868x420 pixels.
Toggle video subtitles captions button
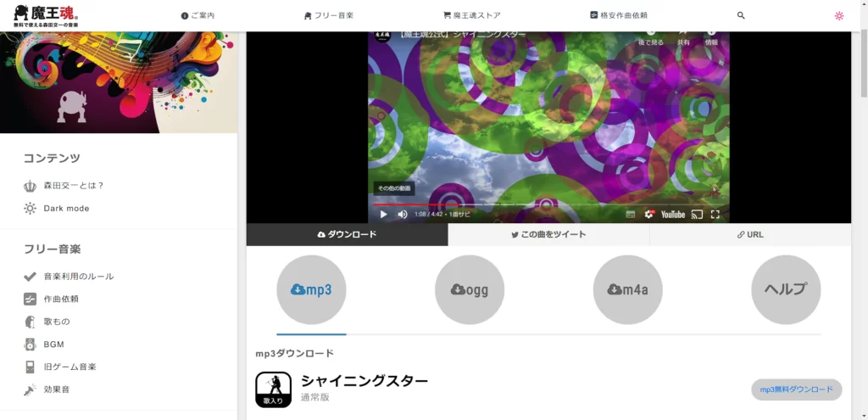631,215
